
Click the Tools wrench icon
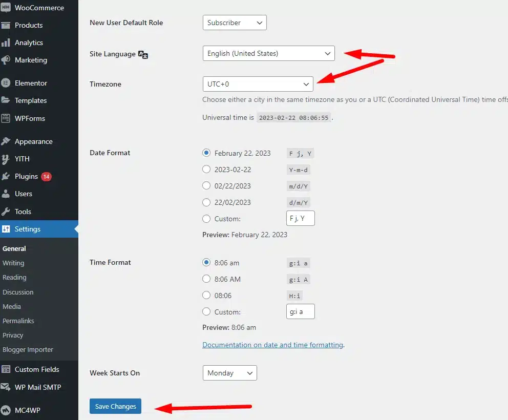click(6, 212)
